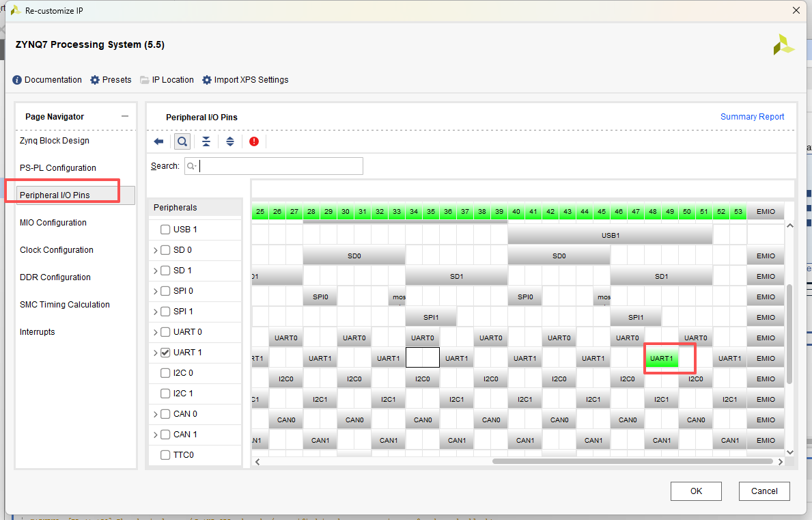Click the scroll down arrow

click(x=789, y=452)
